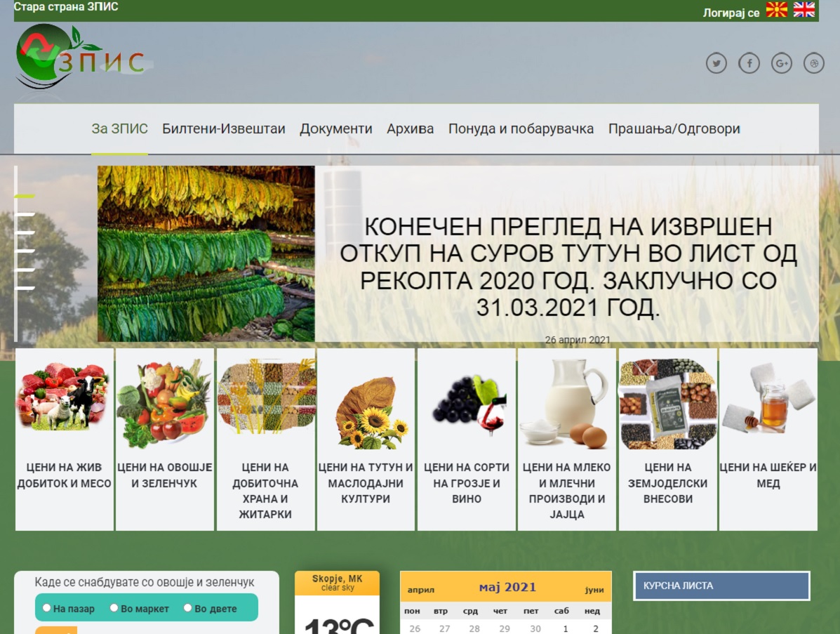Open the Понуда и побарувачка menu

[x=521, y=129]
